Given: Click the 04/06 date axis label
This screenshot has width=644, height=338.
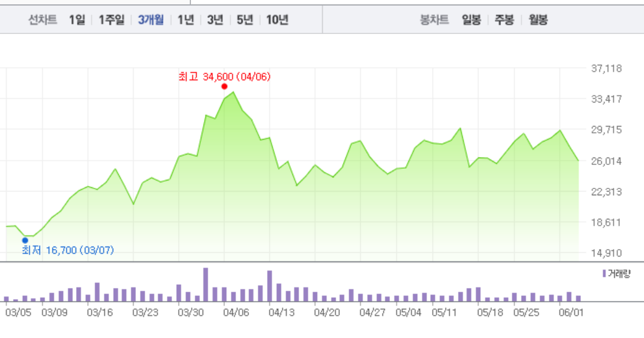Looking at the screenshot, I should coord(236,313).
